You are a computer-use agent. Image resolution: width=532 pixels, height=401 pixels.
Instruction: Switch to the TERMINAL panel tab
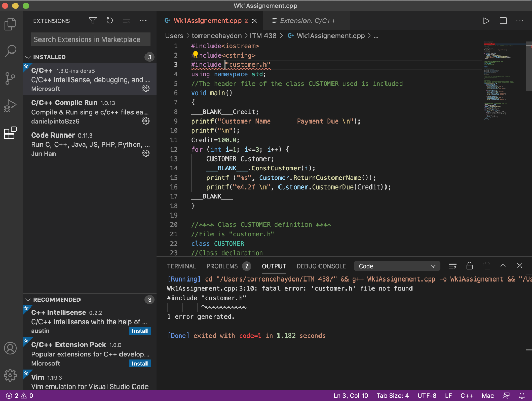tap(181, 266)
